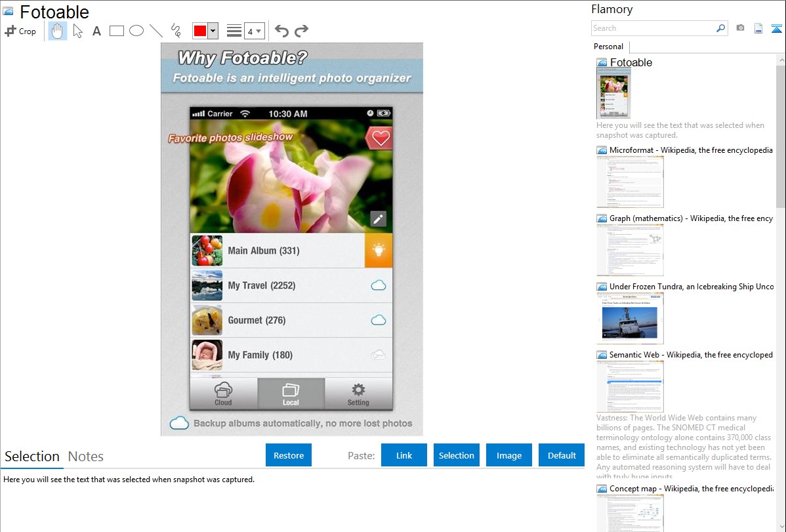Screen dimensions: 786x532
Task: Switch to the Personal tab
Action: tap(608, 46)
